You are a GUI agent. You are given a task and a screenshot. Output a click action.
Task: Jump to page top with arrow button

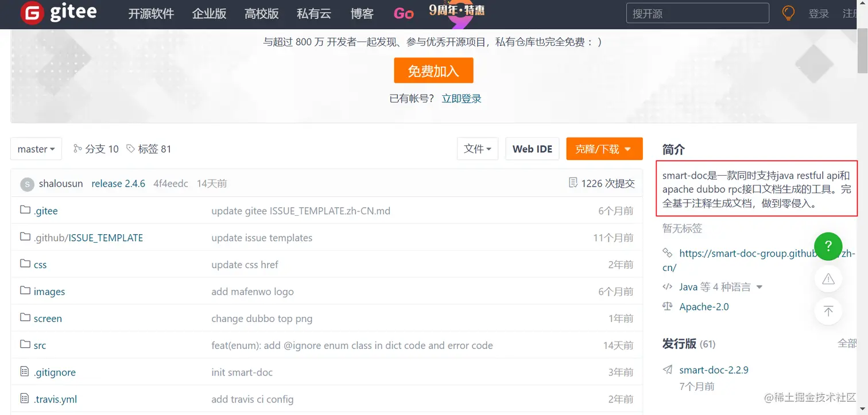(828, 311)
